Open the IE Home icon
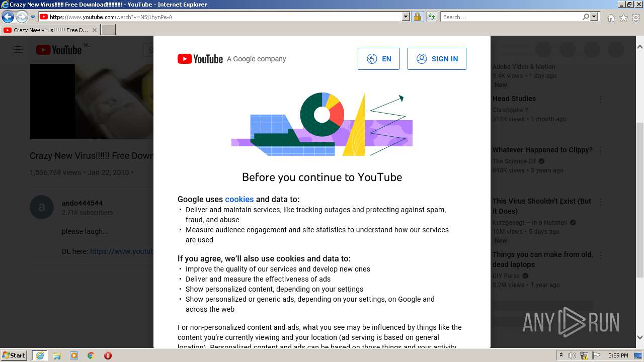This screenshot has width=644, height=362. [611, 18]
